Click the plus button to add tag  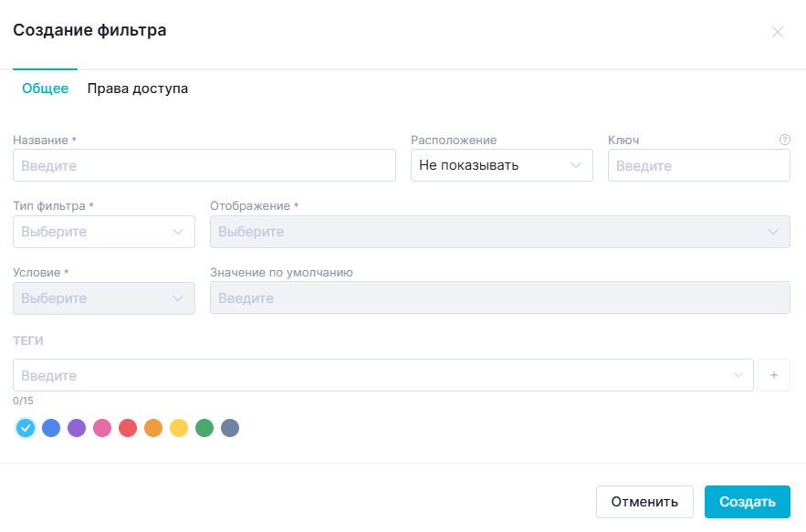774,375
